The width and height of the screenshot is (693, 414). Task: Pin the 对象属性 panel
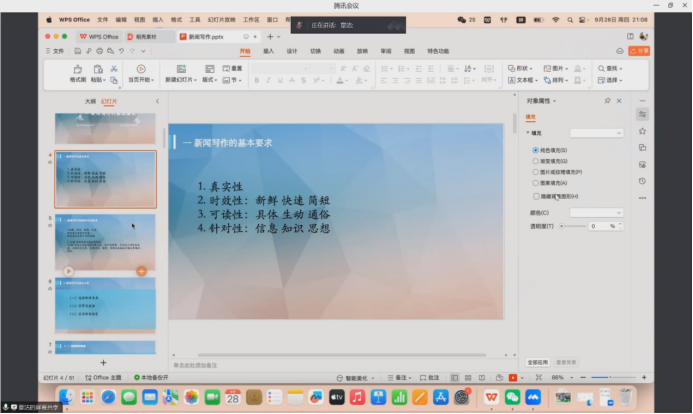click(x=607, y=100)
